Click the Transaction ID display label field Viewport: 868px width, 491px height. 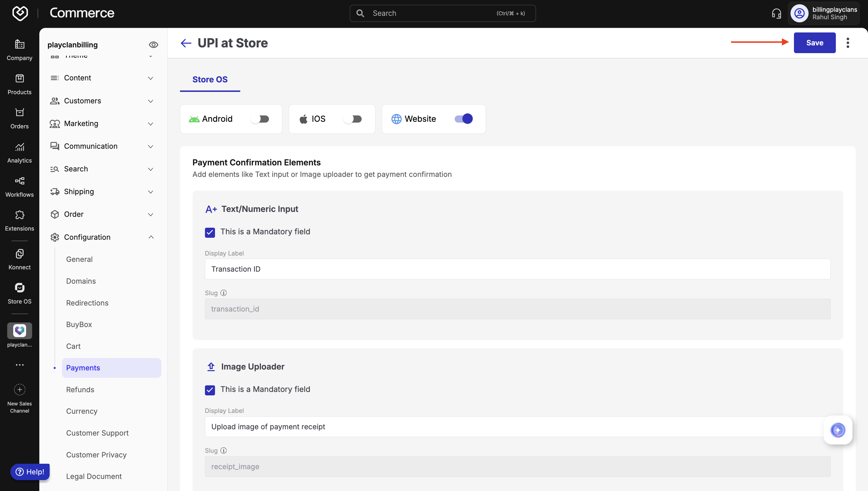pyautogui.click(x=518, y=269)
